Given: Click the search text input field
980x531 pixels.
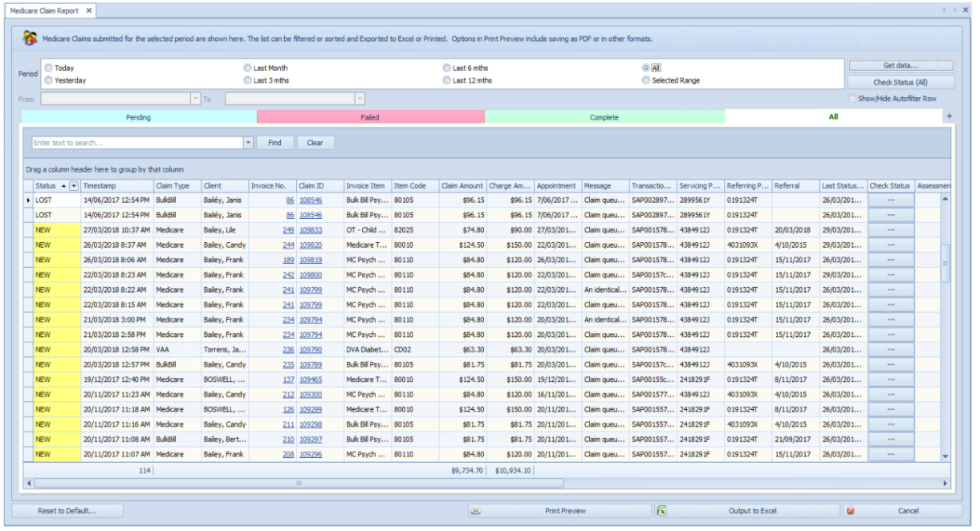Looking at the screenshot, I should click(x=136, y=143).
